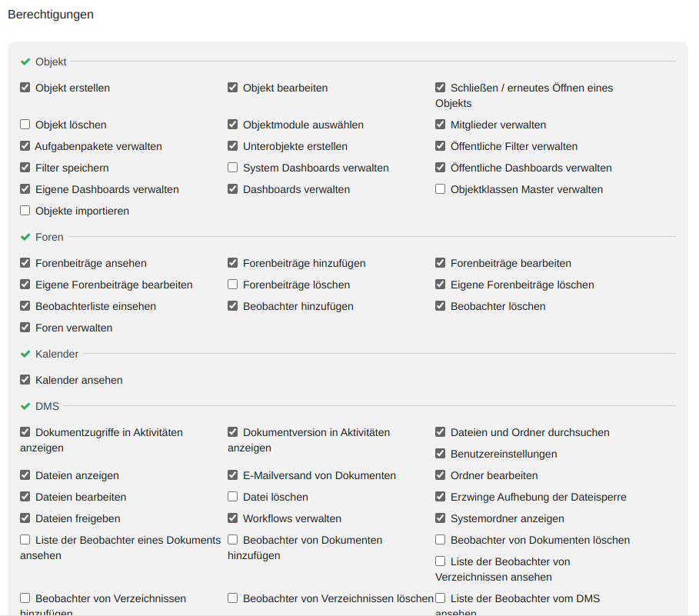Untick "Kalender ansehen" checkbox
The image size is (699, 616).
(25, 380)
